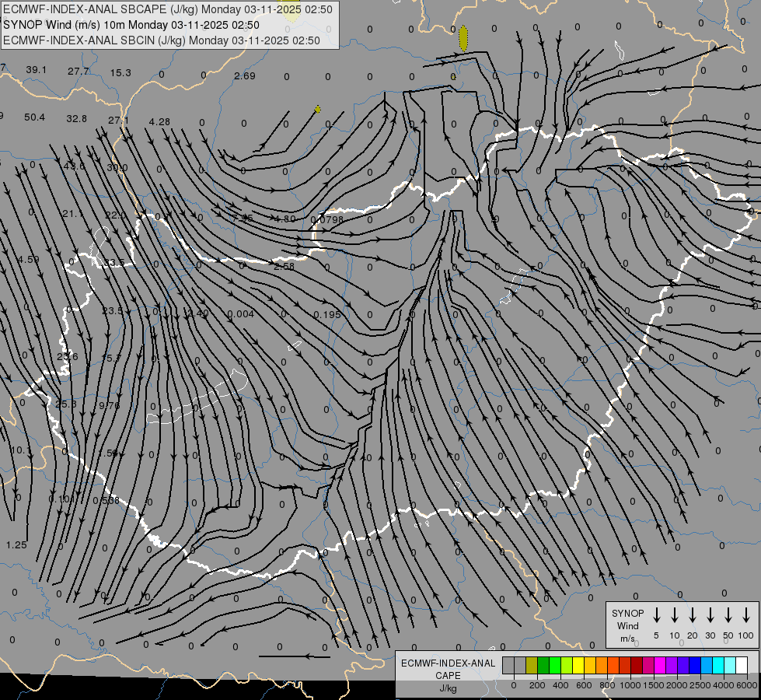761x700 pixels.
Task: Select the bright cyan CAPE legend swatch
Action: click(x=718, y=666)
